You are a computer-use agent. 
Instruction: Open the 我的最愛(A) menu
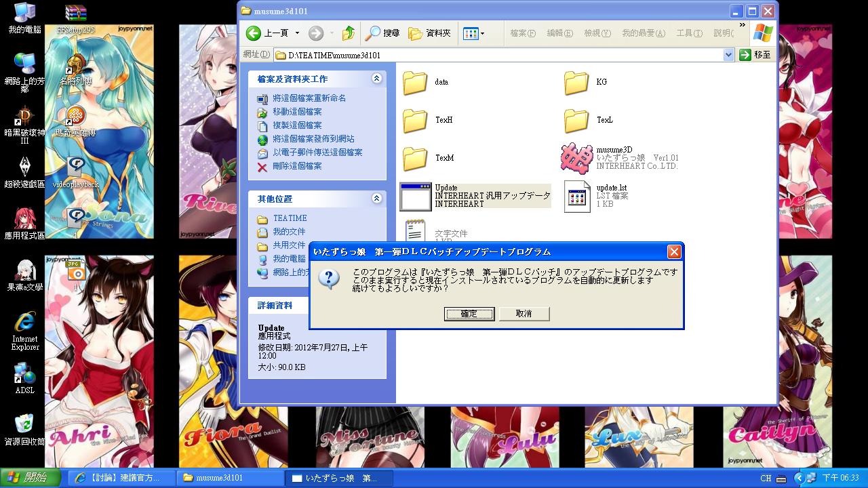click(644, 33)
